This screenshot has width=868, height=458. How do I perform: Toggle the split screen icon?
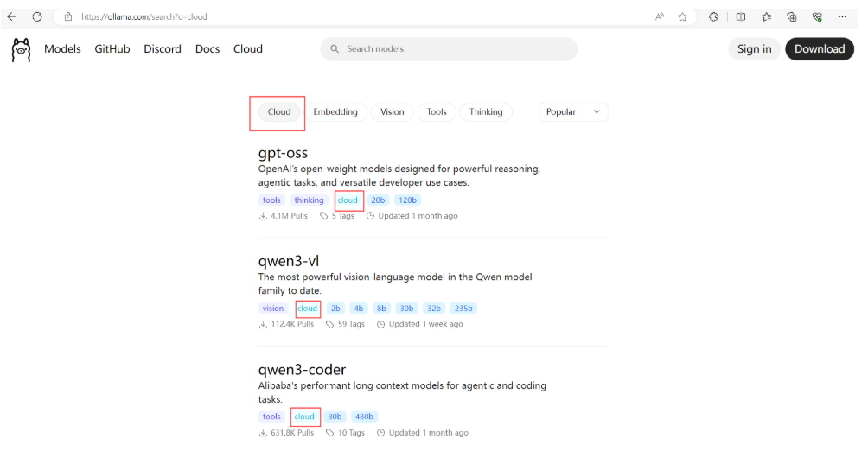tap(741, 16)
